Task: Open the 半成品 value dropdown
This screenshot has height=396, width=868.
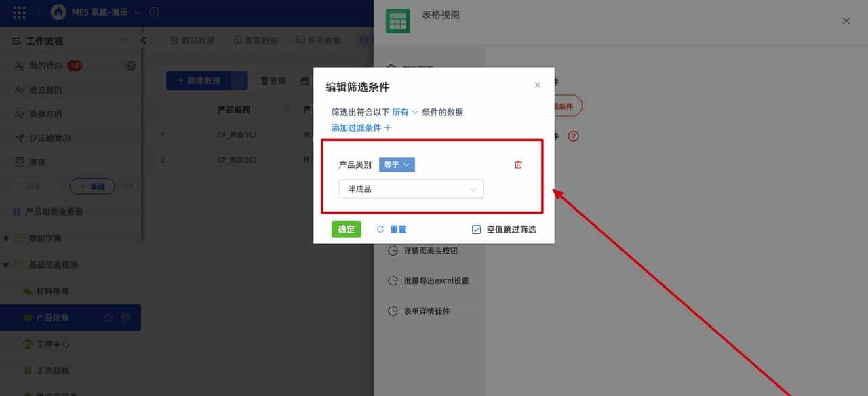Action: tap(410, 189)
